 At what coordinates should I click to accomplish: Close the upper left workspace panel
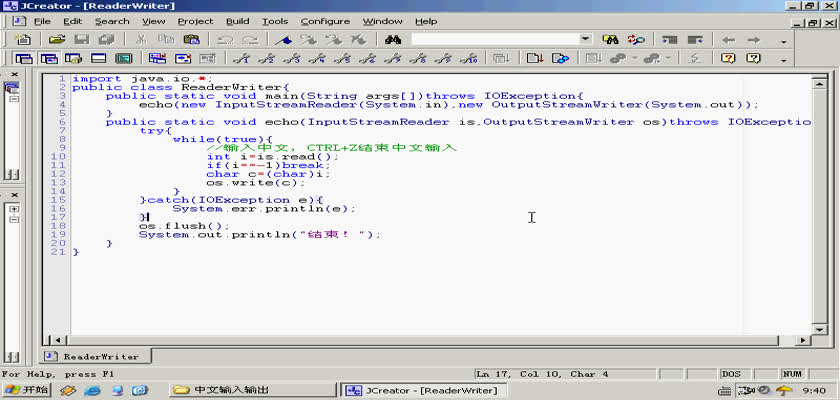click(14, 74)
